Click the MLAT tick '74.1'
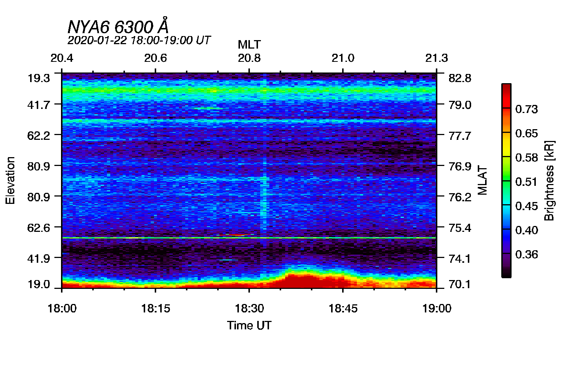 tap(460, 258)
